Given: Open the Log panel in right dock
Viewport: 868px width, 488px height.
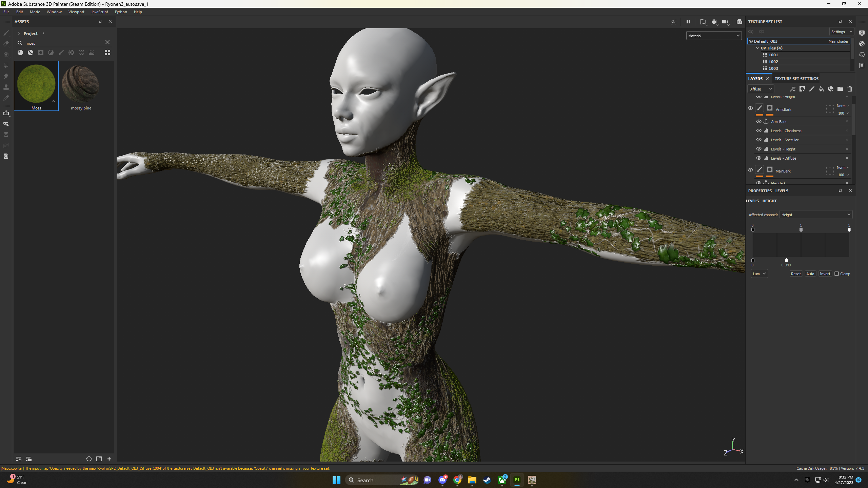Looking at the screenshot, I should pos(862,65).
